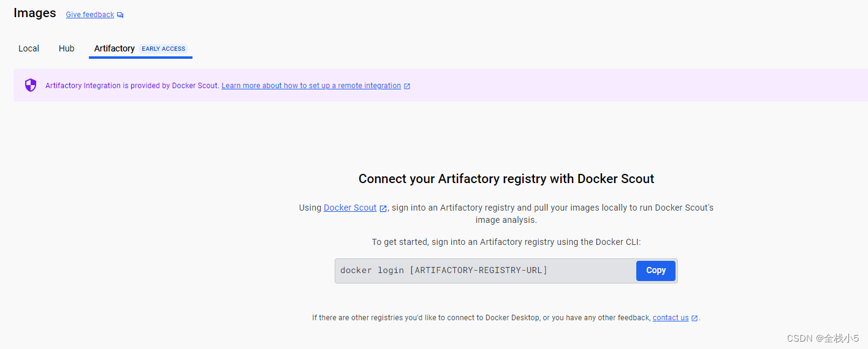Switch to the Local tab
Viewport: 868px width, 349px height.
click(x=29, y=48)
